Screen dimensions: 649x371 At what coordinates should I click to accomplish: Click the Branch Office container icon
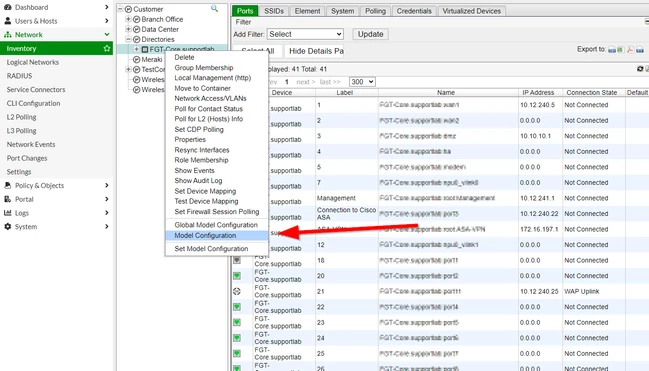point(137,19)
